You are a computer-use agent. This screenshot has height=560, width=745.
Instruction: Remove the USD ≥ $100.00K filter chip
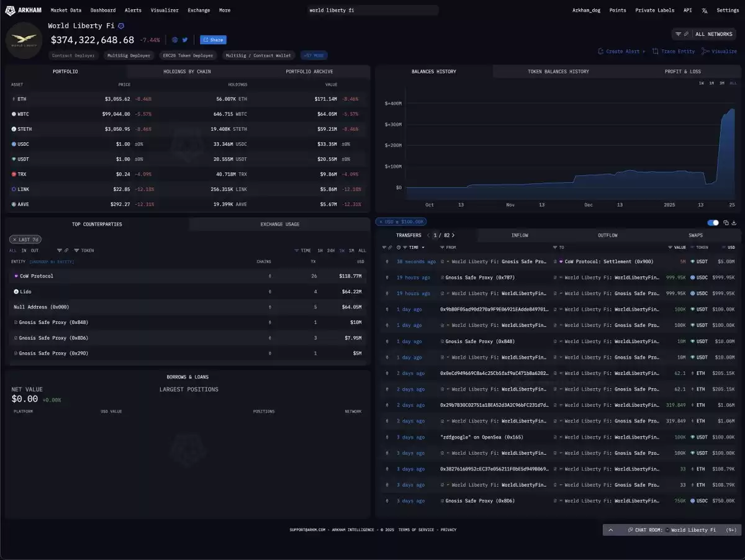(381, 222)
